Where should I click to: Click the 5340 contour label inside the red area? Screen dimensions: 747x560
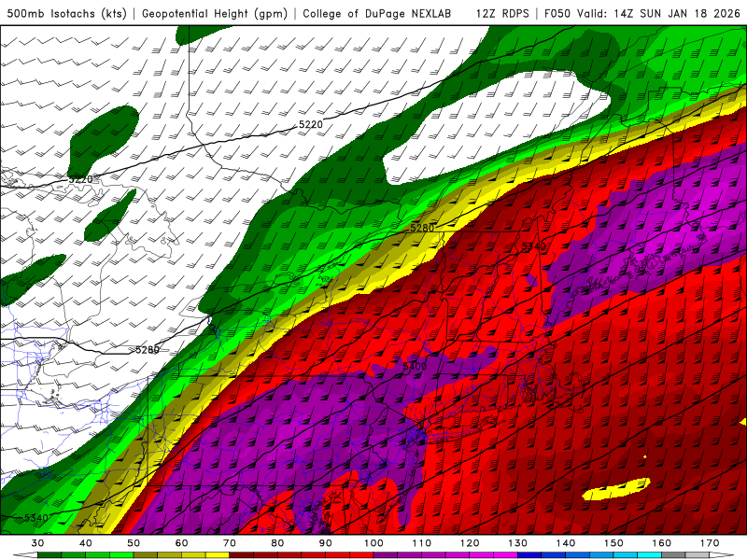(x=533, y=246)
